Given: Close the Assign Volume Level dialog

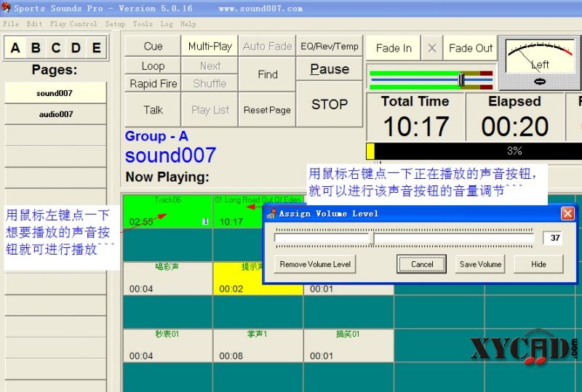Looking at the screenshot, I should coord(567,213).
